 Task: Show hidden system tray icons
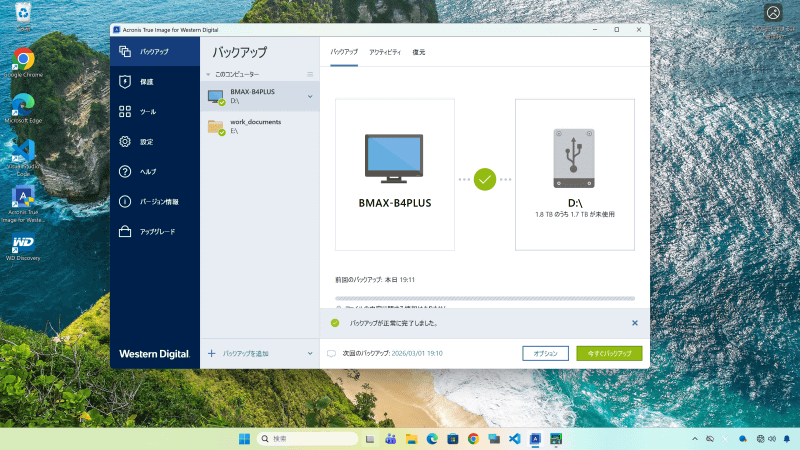[694, 439]
